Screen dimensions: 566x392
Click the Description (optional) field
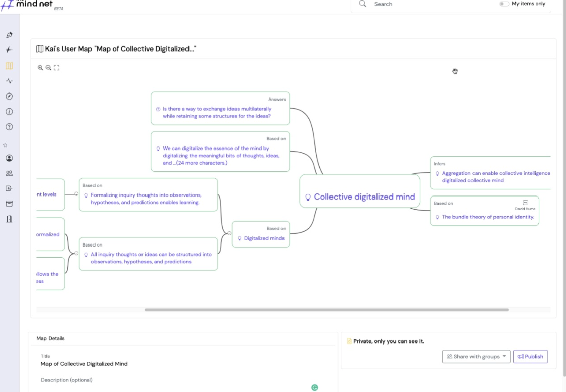[x=67, y=380]
